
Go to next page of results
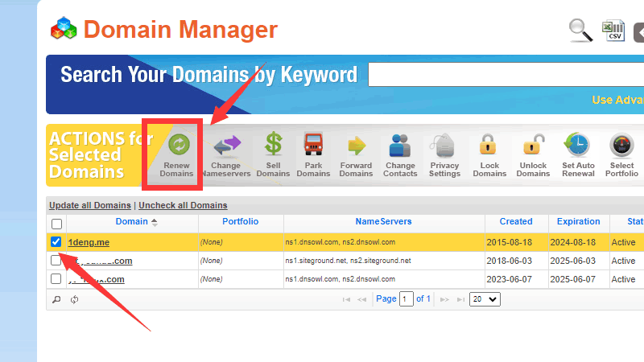[444, 299]
